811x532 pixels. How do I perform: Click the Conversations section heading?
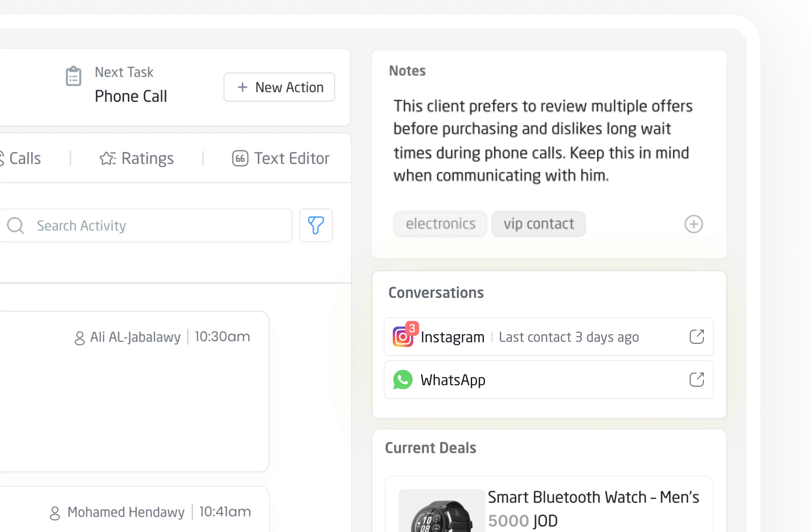click(436, 293)
